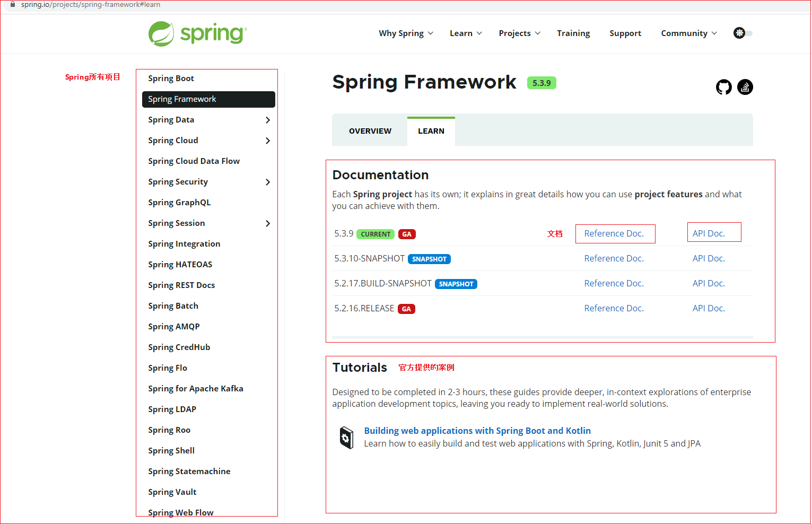The height and width of the screenshot is (524, 812).
Task: Open Spring LDAP project
Action: (x=172, y=409)
